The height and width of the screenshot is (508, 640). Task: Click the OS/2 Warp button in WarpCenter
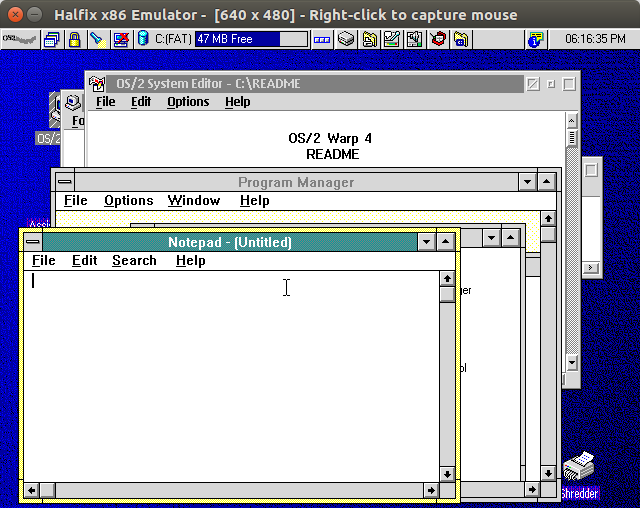[20, 39]
